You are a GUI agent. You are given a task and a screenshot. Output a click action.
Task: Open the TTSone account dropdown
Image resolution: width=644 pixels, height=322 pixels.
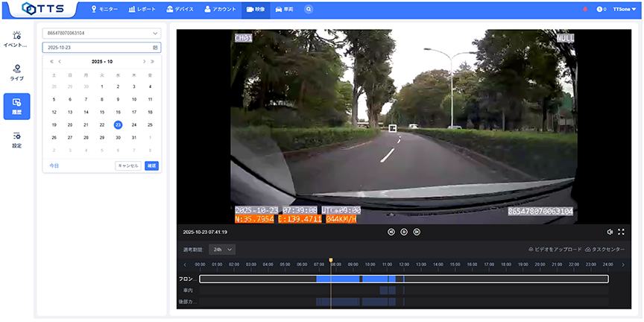pos(624,10)
